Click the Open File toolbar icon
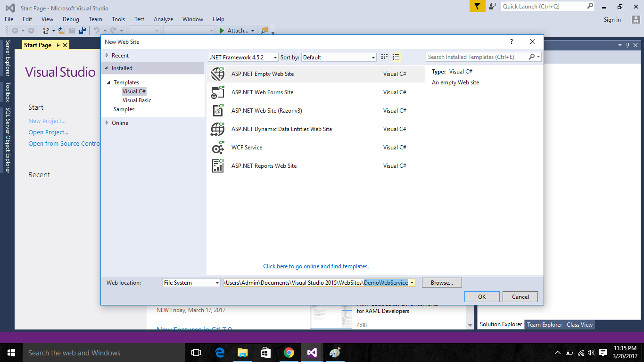644x362 pixels. pos(61,31)
